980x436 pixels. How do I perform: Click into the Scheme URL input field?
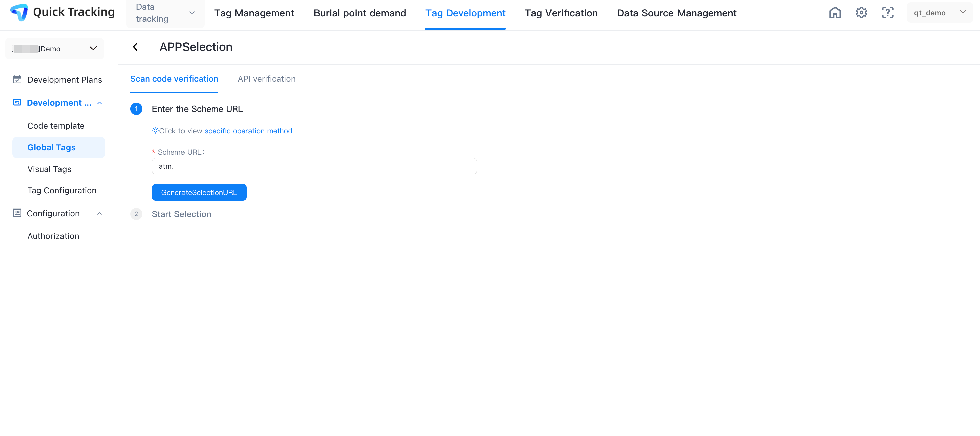(x=314, y=166)
